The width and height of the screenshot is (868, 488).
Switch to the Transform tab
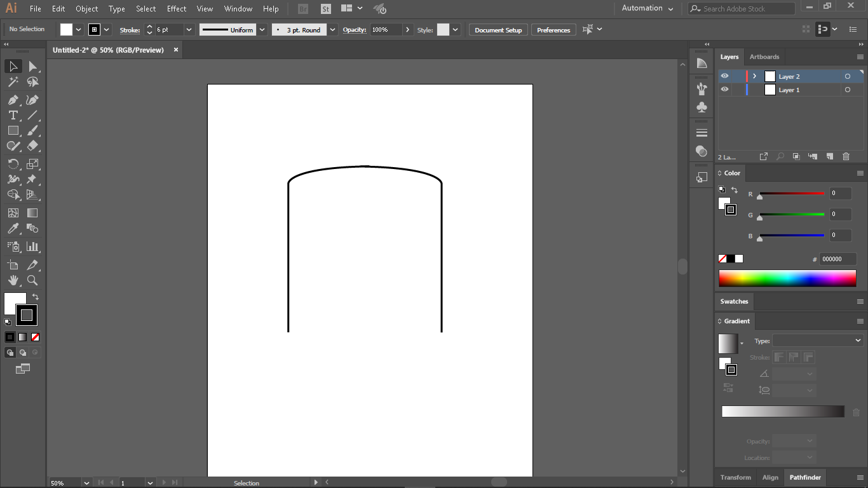(736, 477)
